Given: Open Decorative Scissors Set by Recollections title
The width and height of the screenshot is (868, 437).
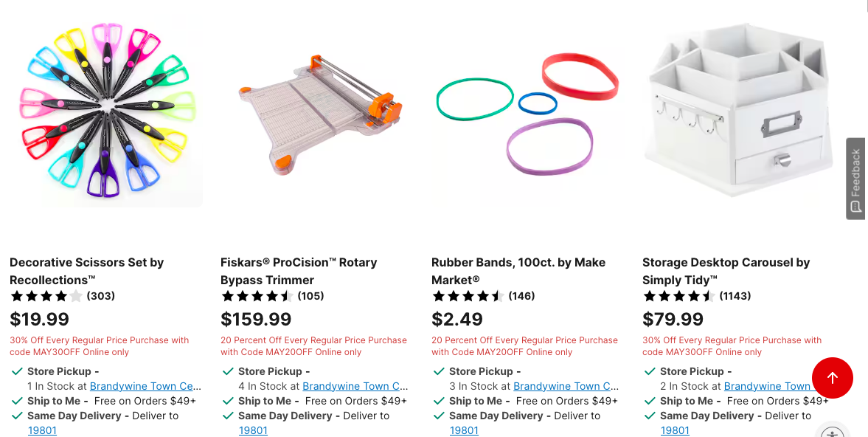Looking at the screenshot, I should pos(86,271).
